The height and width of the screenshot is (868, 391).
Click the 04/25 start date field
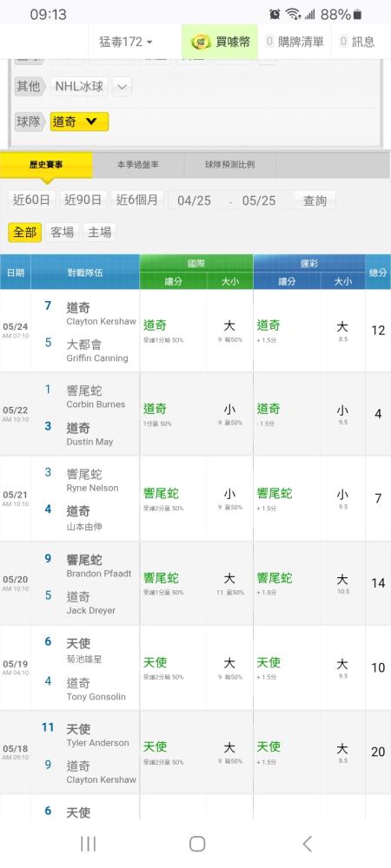click(195, 201)
